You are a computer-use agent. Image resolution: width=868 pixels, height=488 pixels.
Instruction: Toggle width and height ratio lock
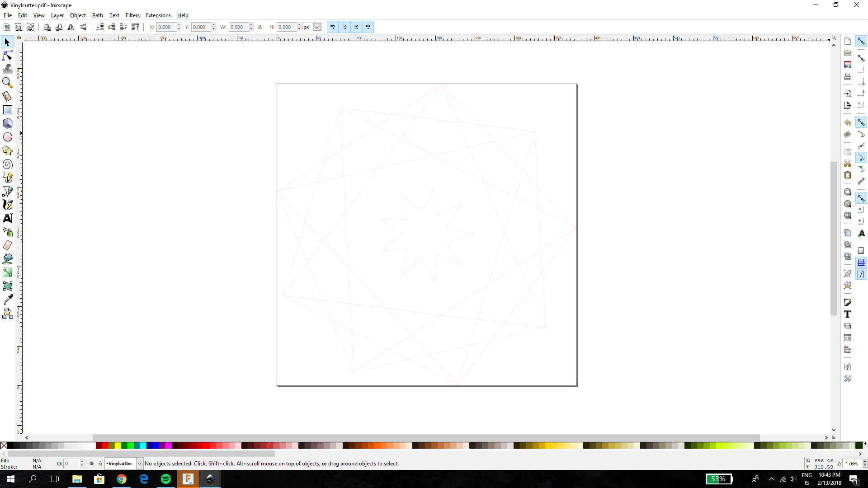pos(260,27)
